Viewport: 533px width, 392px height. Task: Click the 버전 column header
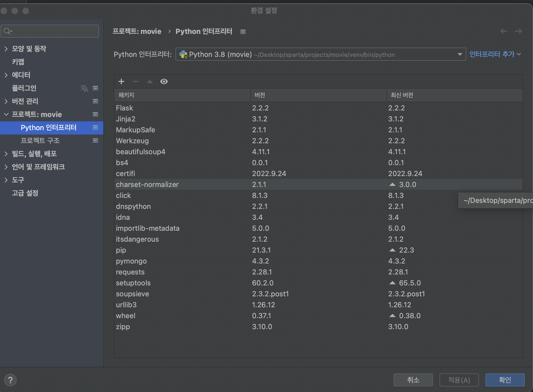pos(319,95)
